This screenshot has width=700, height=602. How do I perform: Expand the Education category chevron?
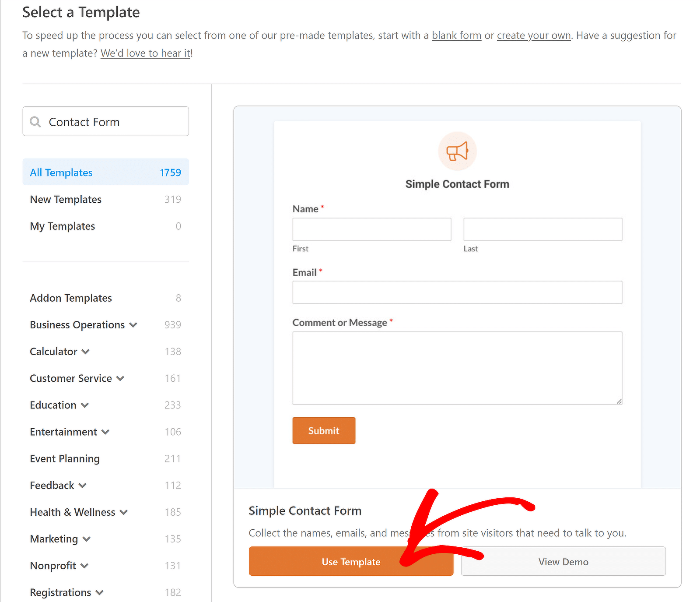(x=85, y=405)
